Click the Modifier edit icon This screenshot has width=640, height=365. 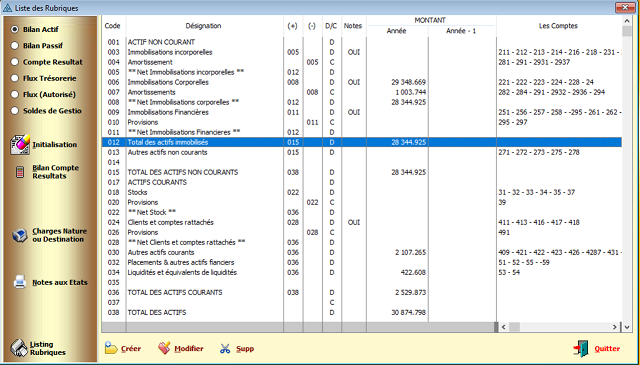(164, 348)
